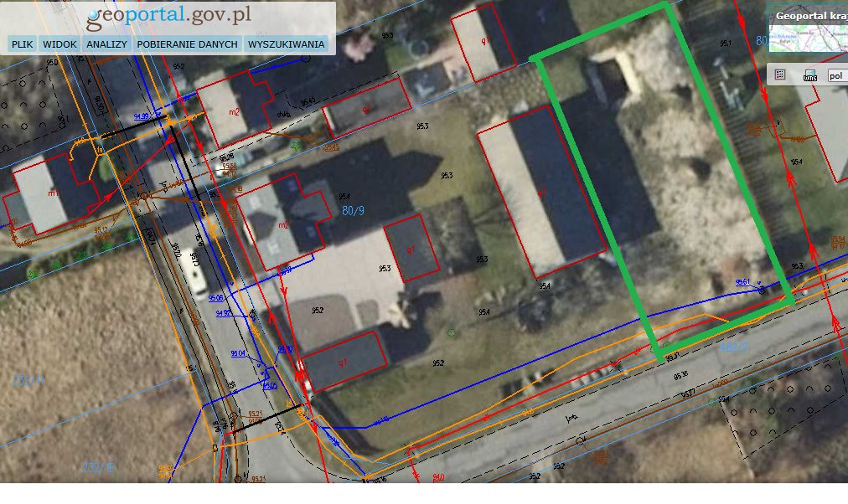Open the WIDOK menu
The height and width of the screenshot is (504, 848).
[x=59, y=44]
